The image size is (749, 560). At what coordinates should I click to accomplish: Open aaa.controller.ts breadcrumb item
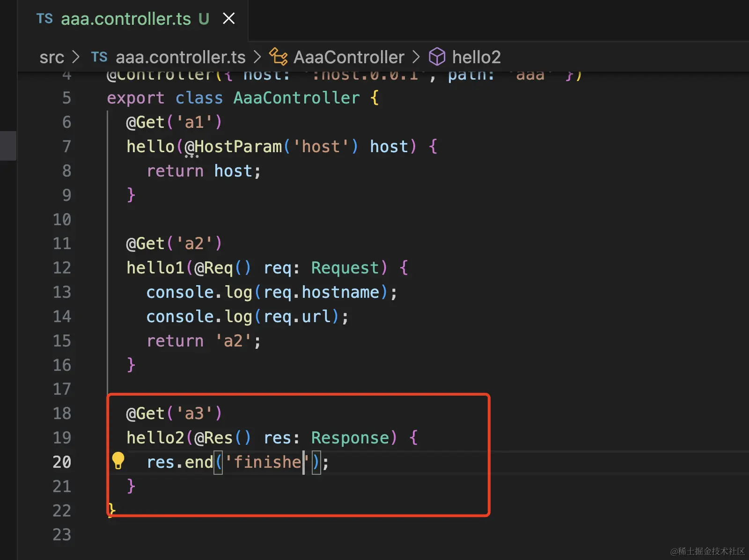tap(180, 57)
